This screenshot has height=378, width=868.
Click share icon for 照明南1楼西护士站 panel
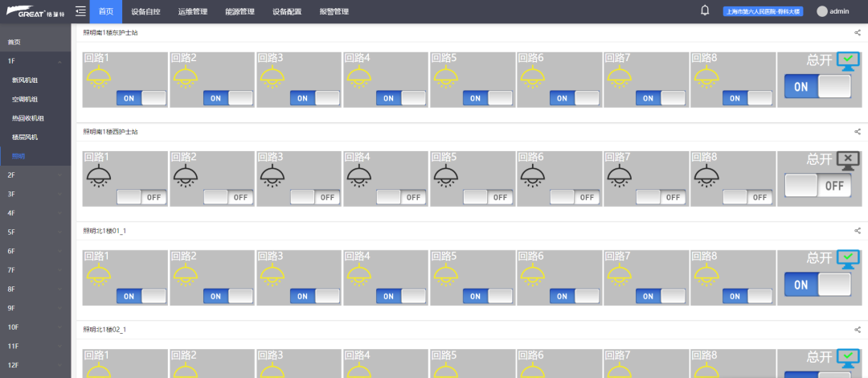click(858, 132)
